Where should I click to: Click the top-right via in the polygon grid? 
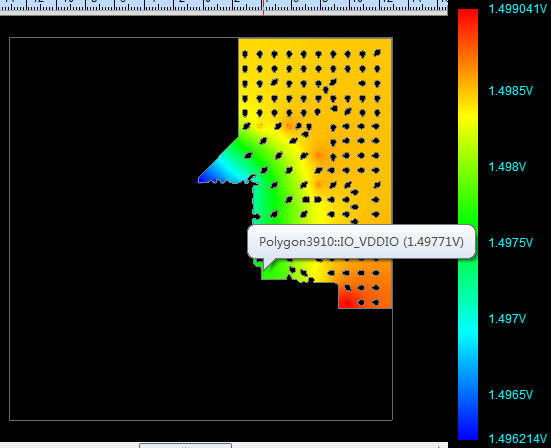[x=377, y=53]
